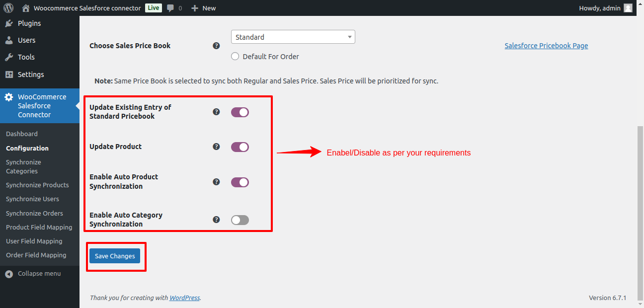Click help icon beside Update Product
The height and width of the screenshot is (308, 644).
[x=216, y=147]
